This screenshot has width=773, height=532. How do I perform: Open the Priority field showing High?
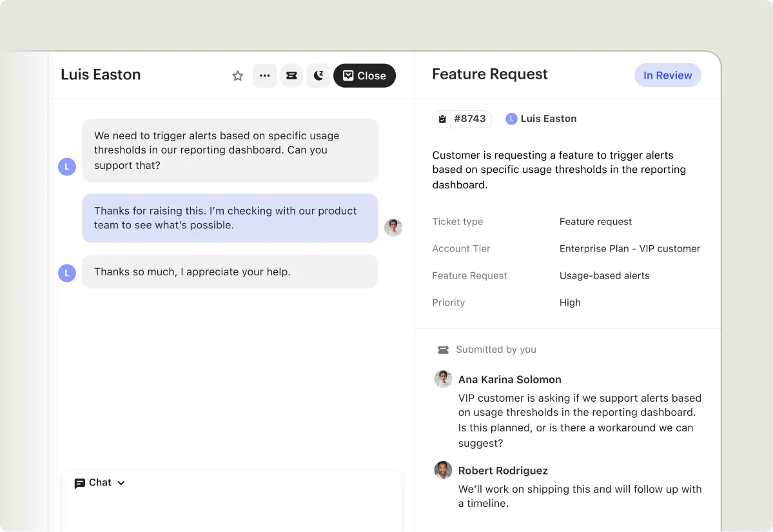coord(570,302)
